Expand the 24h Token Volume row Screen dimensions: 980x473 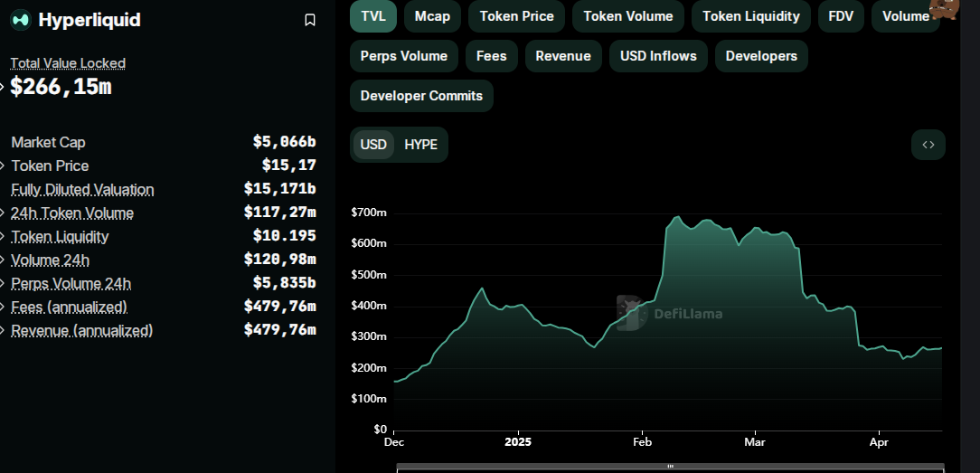click(3, 213)
